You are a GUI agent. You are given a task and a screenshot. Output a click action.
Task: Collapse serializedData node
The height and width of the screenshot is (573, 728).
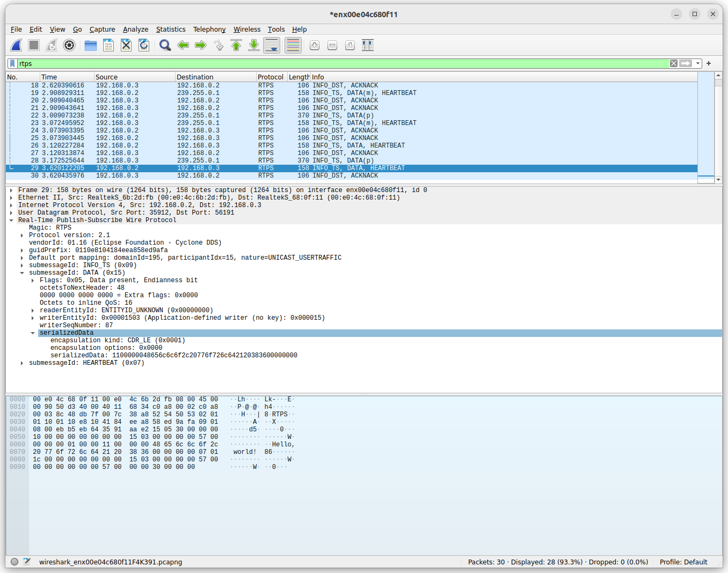pos(33,333)
